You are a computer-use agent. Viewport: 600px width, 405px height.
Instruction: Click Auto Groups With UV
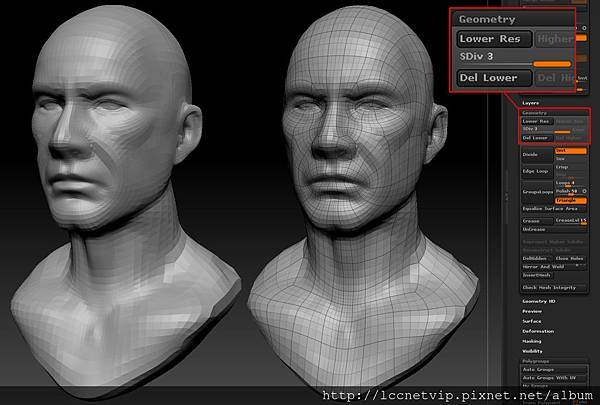[554, 378]
